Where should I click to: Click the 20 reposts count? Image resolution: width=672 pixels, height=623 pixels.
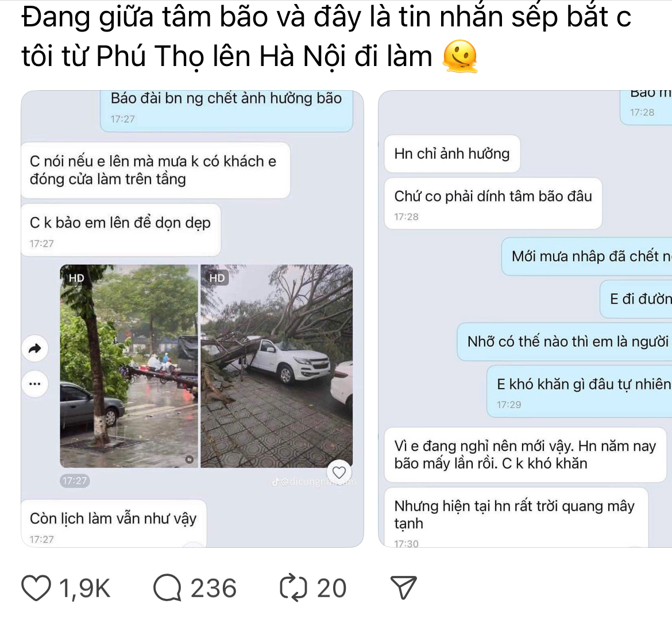coord(331,589)
